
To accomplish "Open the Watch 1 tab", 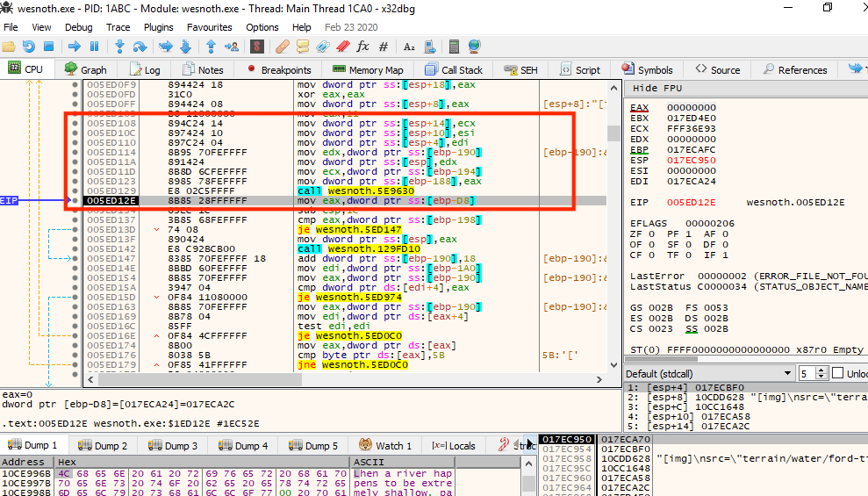I will click(x=384, y=446).
